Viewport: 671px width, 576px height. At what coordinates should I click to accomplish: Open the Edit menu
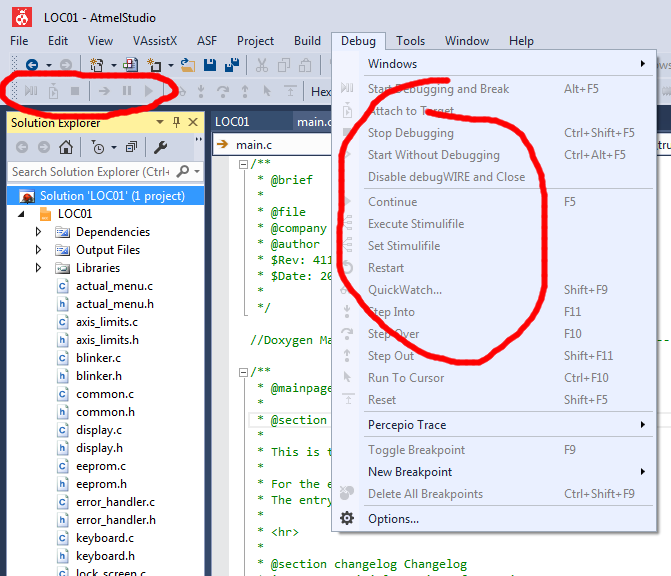pyautogui.click(x=58, y=41)
